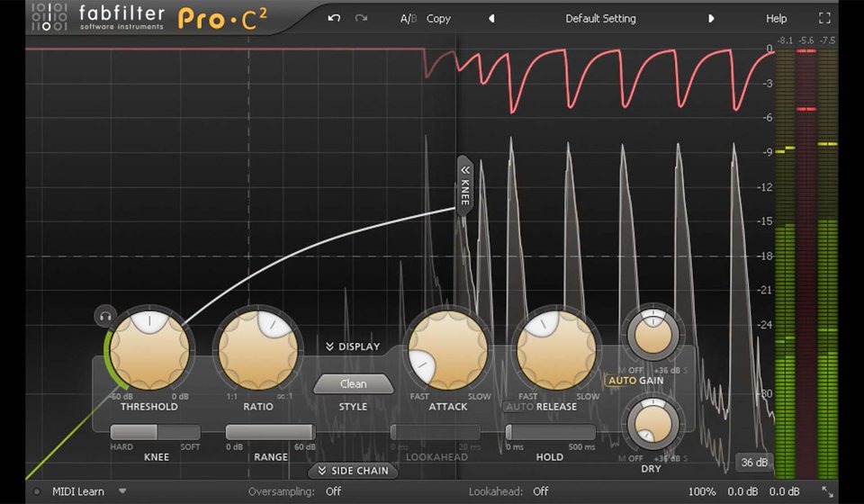Click the 100% wet mix value
This screenshot has width=864, height=504.
[702, 491]
